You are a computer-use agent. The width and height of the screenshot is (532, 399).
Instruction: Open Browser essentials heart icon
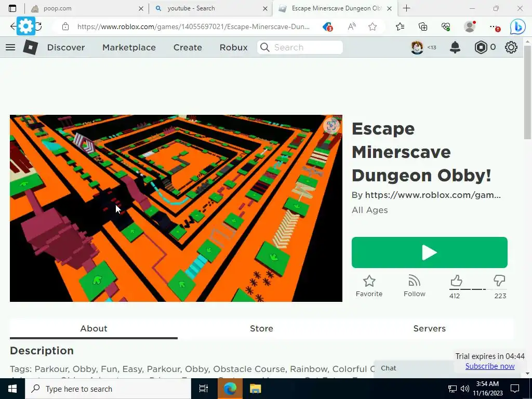tap(446, 26)
